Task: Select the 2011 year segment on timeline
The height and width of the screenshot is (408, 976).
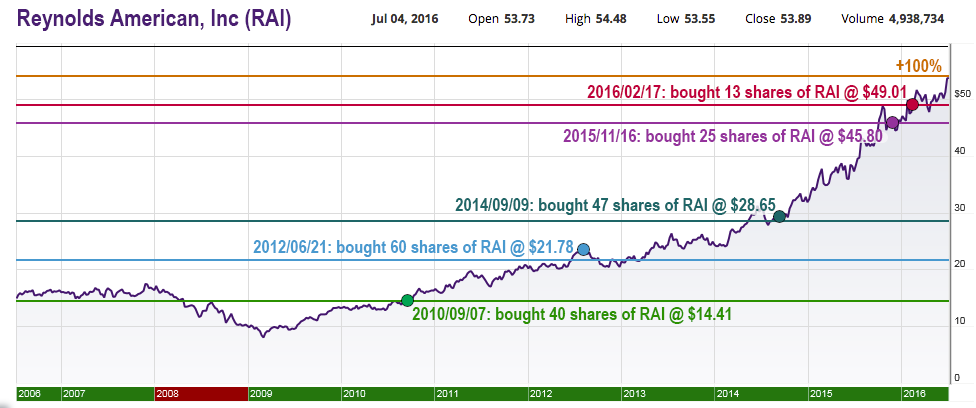Action: (x=481, y=394)
